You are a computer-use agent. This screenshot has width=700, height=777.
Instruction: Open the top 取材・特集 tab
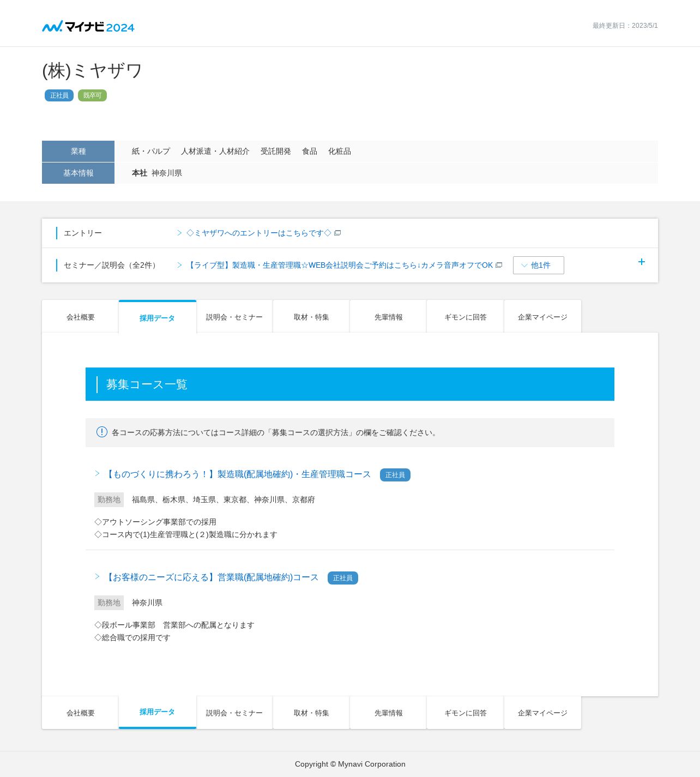pyautogui.click(x=311, y=316)
